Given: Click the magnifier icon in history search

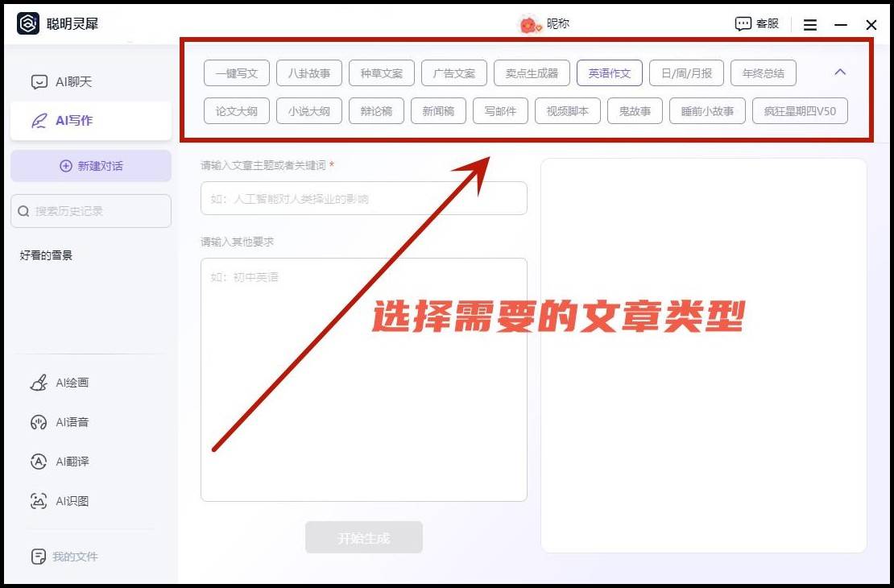Looking at the screenshot, I should [x=23, y=211].
